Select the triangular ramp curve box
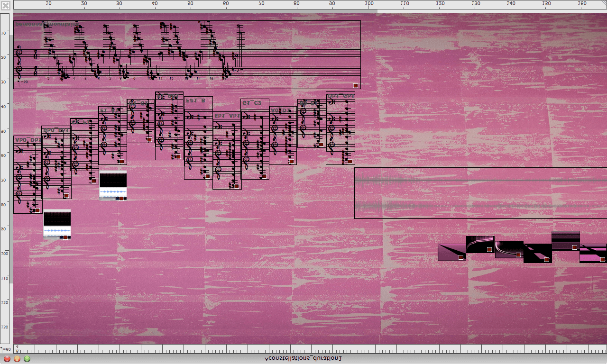Screen dimensions: 607x364 coord(451,252)
